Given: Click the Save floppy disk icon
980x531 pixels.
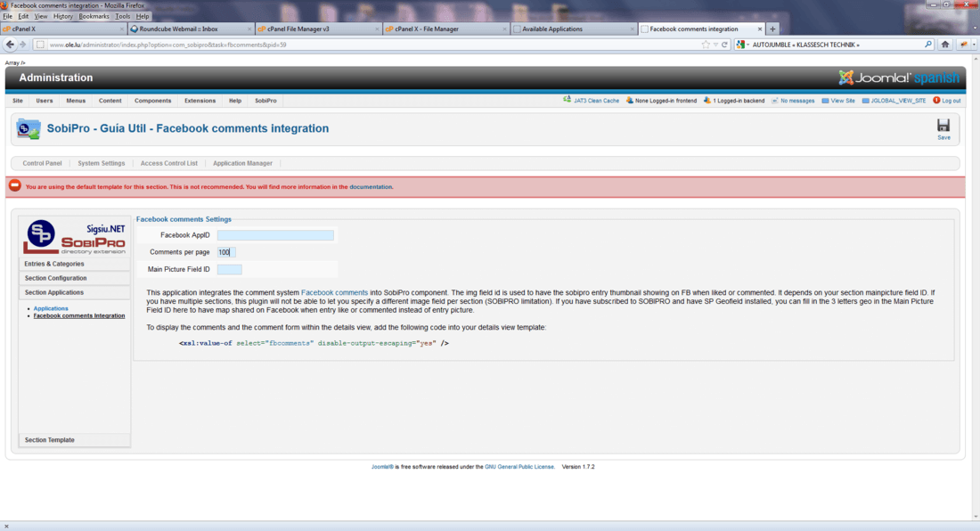Looking at the screenshot, I should 943,125.
